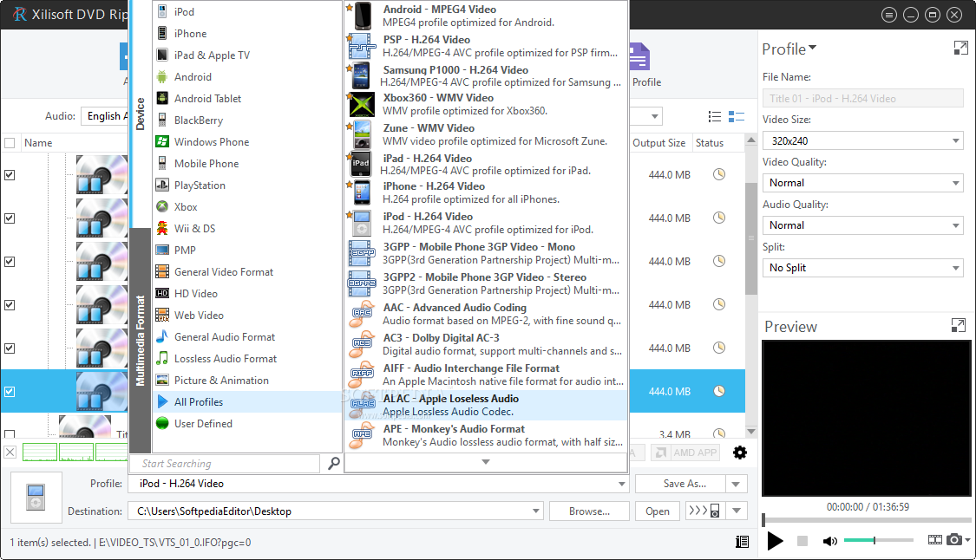Open the Audio Quality dropdown
The width and height of the screenshot is (976, 560).
click(x=862, y=225)
